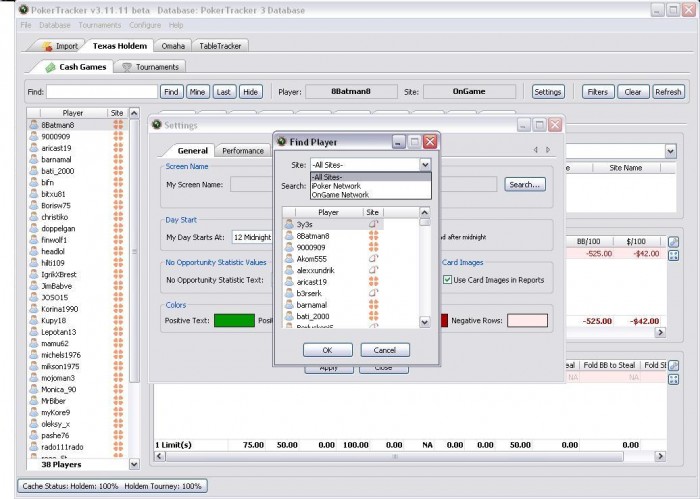
Task: Click the report configure icon beside $/100 column
Action: click(673, 242)
